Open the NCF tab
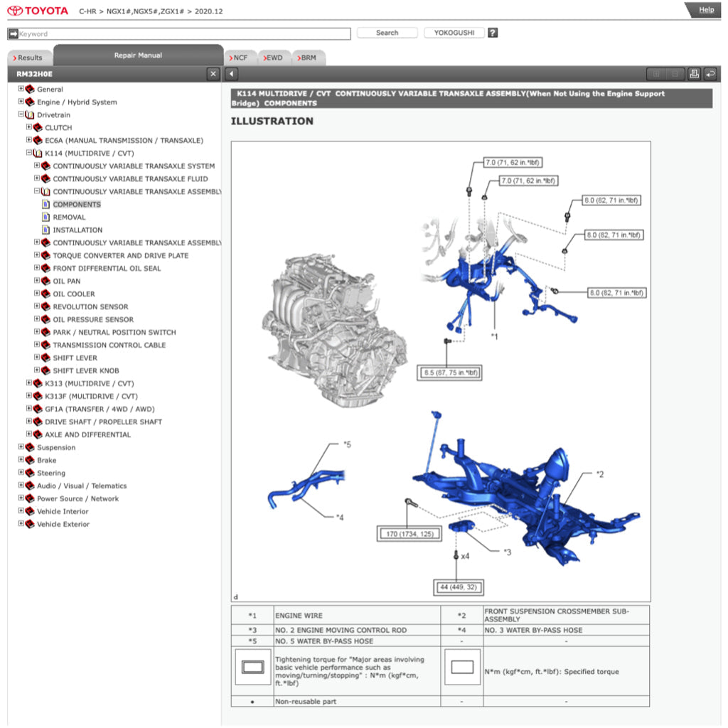 (240, 58)
